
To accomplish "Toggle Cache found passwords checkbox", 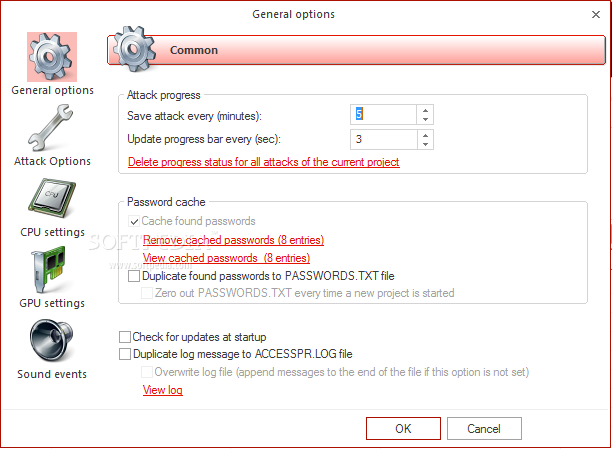I will (x=134, y=221).
